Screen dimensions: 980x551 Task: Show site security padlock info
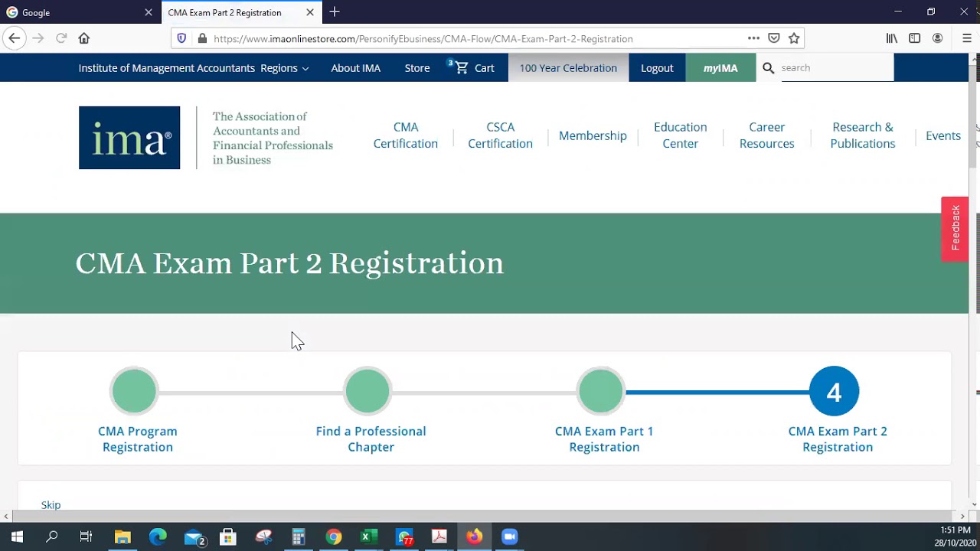click(202, 38)
